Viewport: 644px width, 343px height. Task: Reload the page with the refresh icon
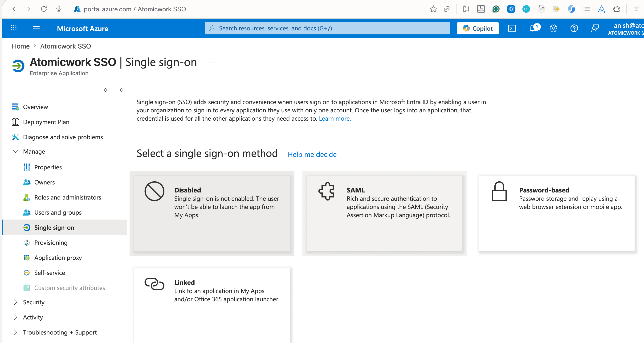(44, 9)
